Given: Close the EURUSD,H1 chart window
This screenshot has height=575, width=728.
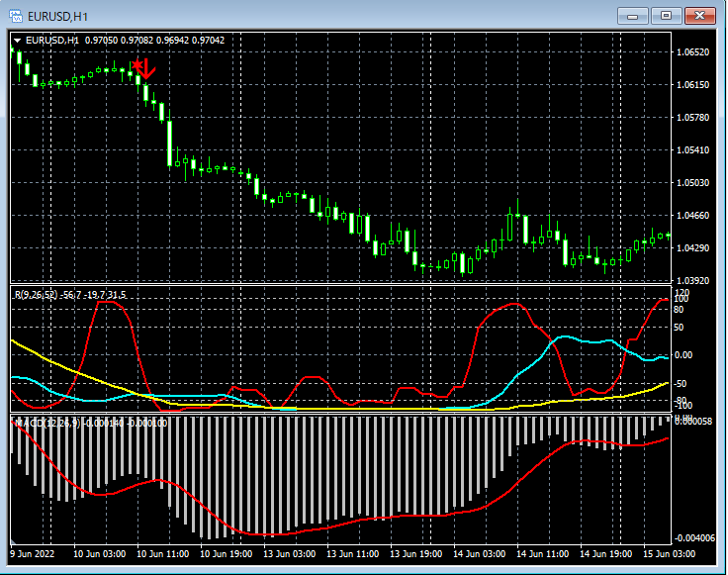Looking at the screenshot, I should click(699, 16).
